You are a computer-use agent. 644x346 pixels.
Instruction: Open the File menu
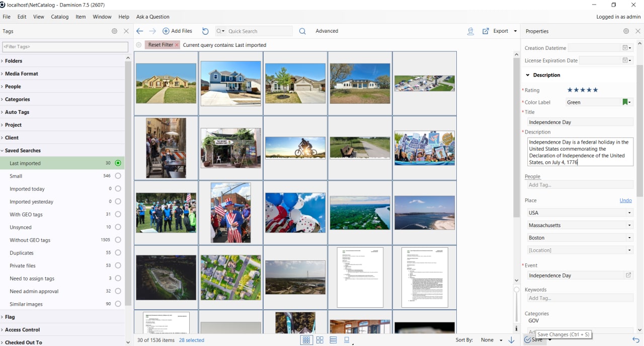click(7, 17)
